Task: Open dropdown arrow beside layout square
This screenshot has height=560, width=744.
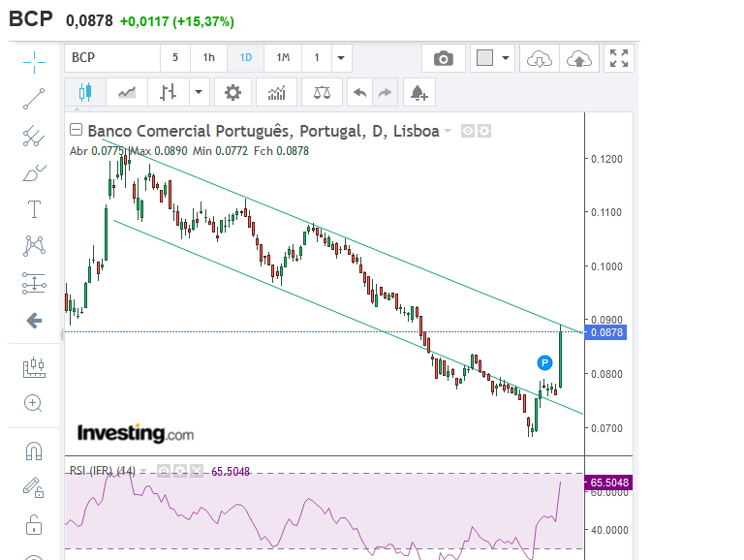Action: 506,58
